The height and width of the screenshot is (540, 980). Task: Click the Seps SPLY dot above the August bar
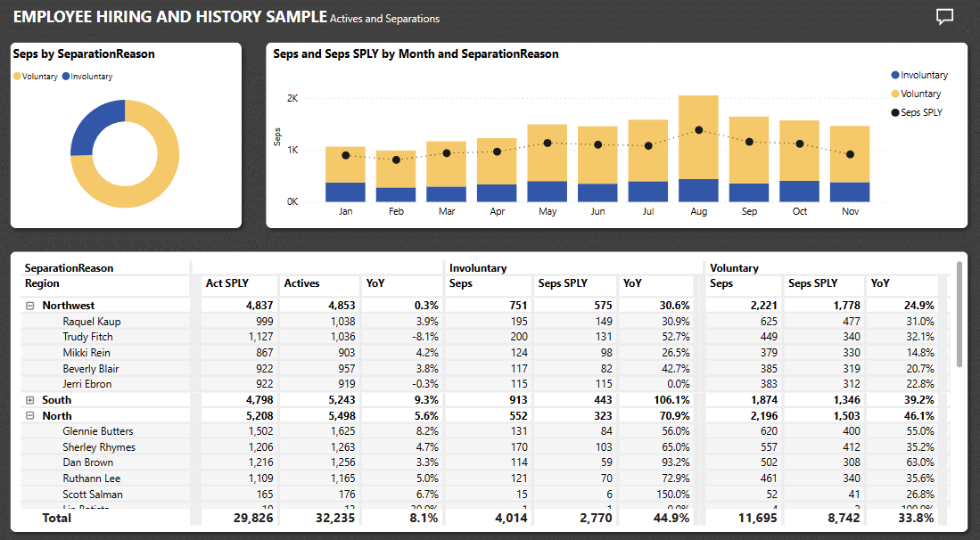698,129
